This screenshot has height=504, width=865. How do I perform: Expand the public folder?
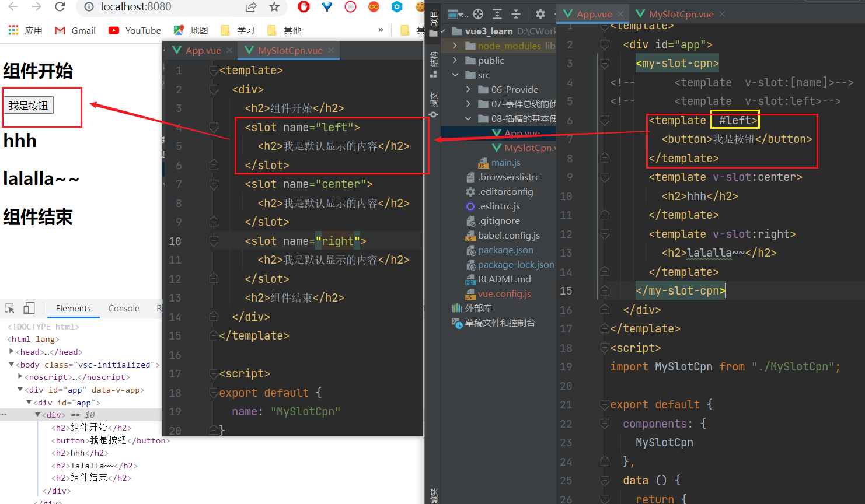[x=455, y=60]
